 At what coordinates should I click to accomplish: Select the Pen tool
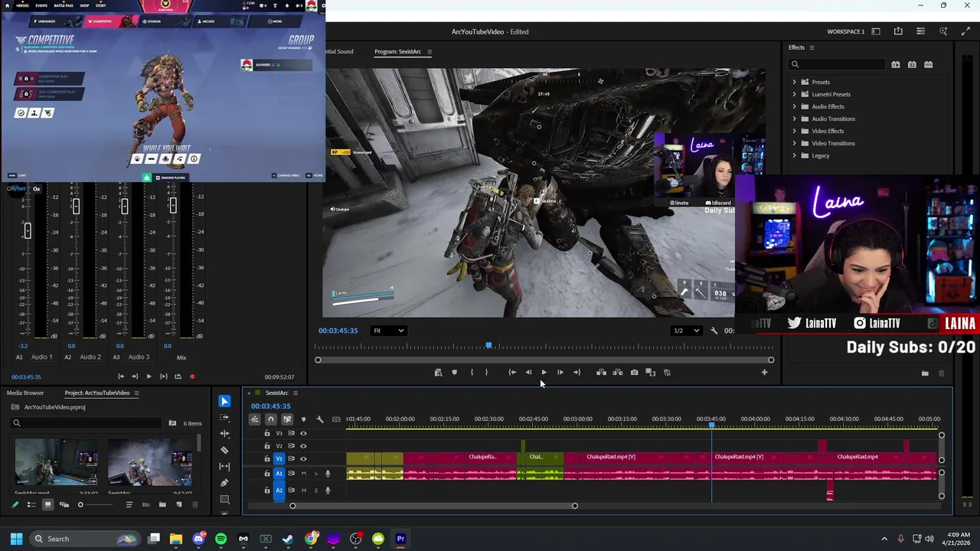pos(224,483)
